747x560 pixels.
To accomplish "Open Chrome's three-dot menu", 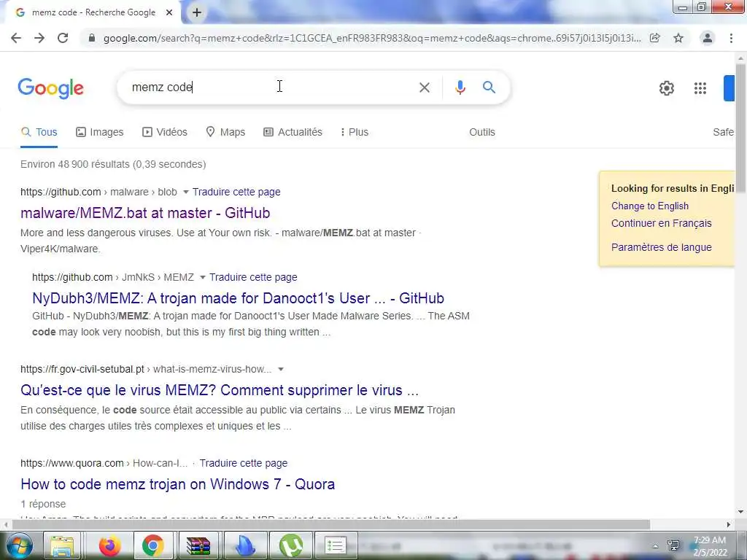I will 731,38.
